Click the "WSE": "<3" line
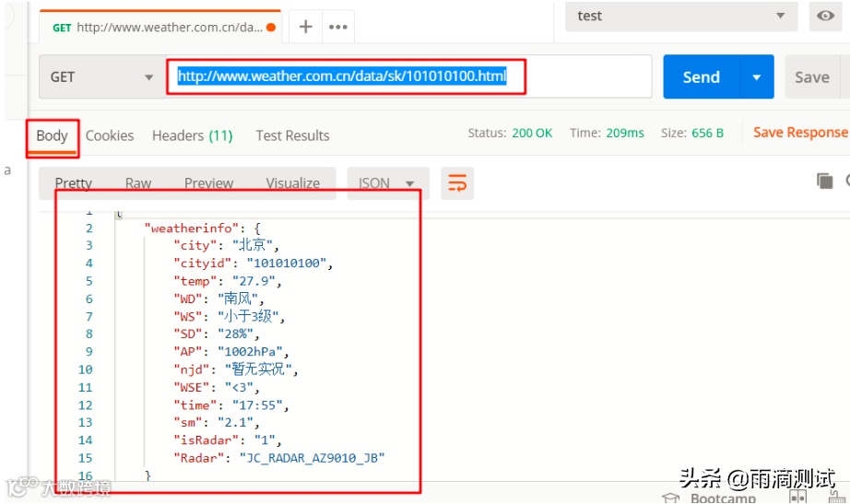The image size is (850, 504). [217, 387]
